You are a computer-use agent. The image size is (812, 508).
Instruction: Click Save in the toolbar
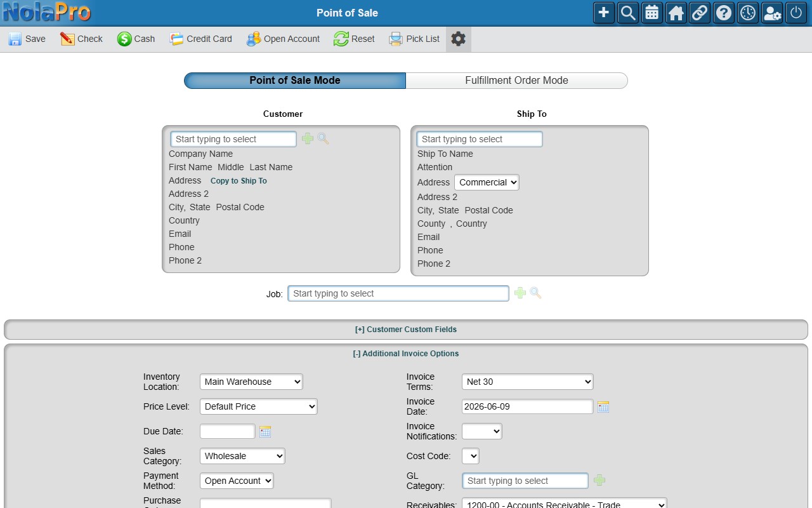pos(27,39)
